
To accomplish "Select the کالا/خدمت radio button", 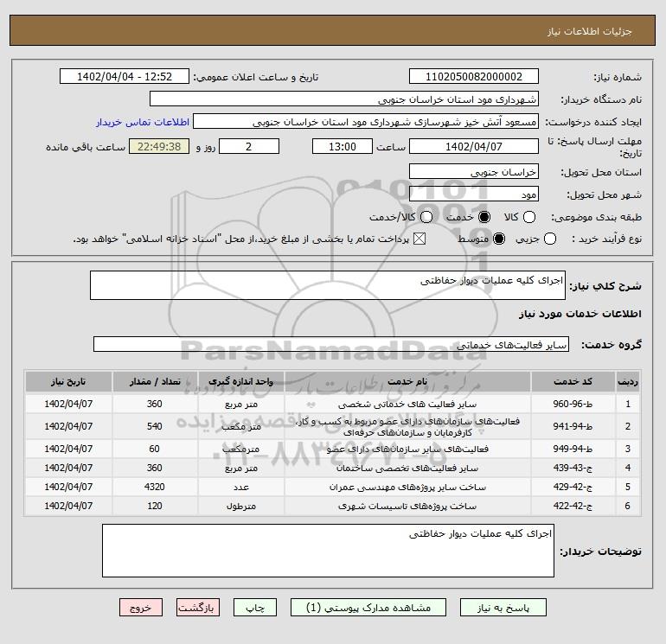I will pos(426,217).
